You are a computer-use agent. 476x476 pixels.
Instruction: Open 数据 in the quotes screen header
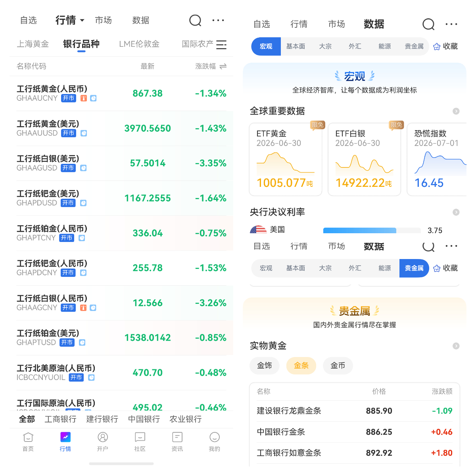tap(141, 20)
